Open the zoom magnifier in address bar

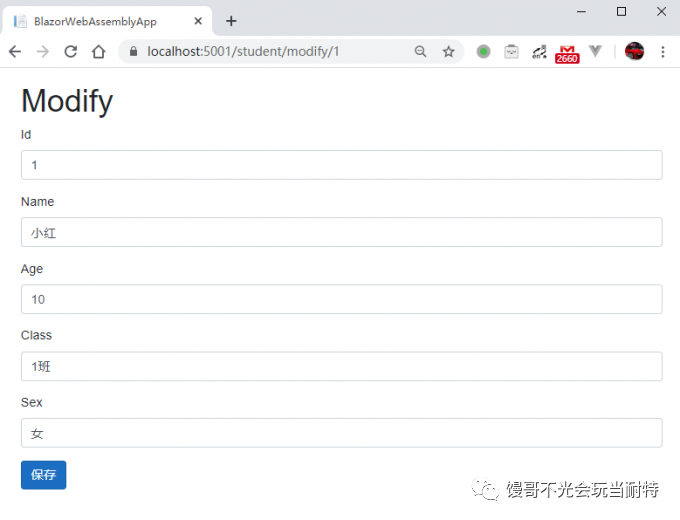(420, 52)
